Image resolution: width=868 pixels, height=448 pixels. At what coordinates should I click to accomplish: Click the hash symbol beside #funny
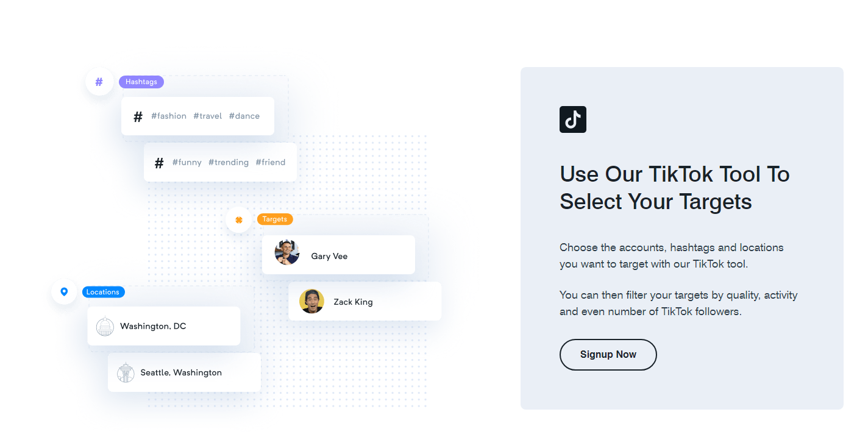(x=159, y=163)
